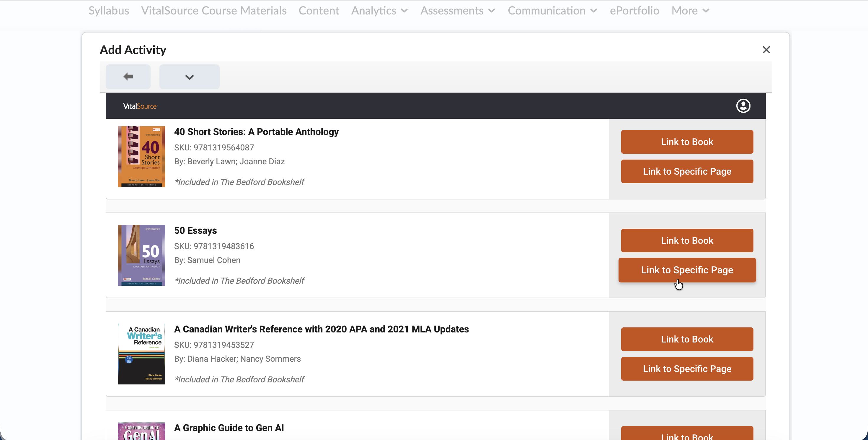Expand the Communication menu
This screenshot has height=440, width=868.
tap(553, 10)
